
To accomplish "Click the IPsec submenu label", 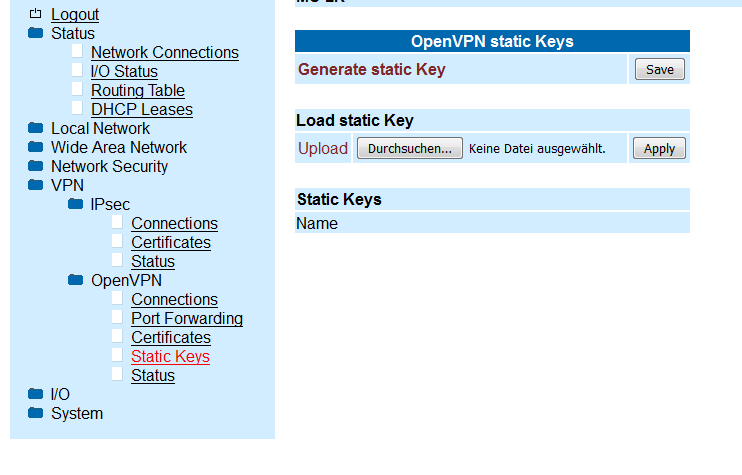I will [x=110, y=204].
